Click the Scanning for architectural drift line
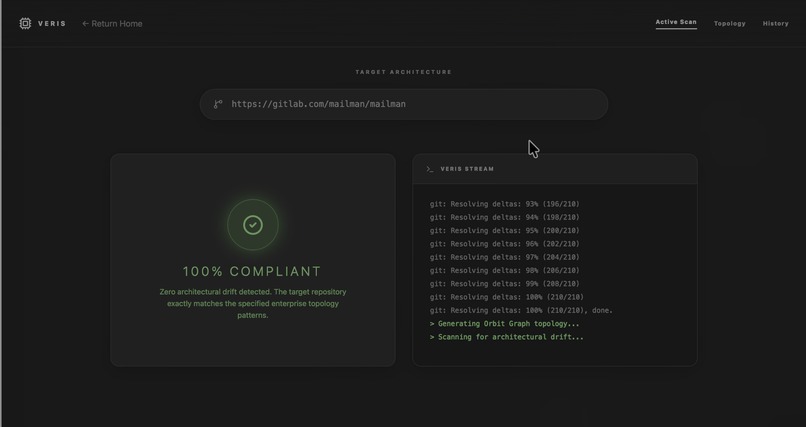Viewport: 806px width, 427px height. [507, 337]
